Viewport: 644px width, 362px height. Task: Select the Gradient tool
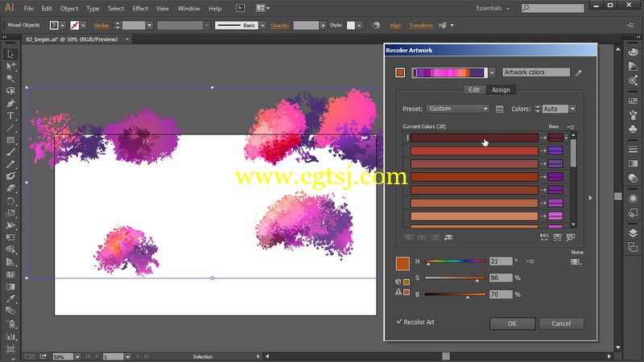pos(10,286)
